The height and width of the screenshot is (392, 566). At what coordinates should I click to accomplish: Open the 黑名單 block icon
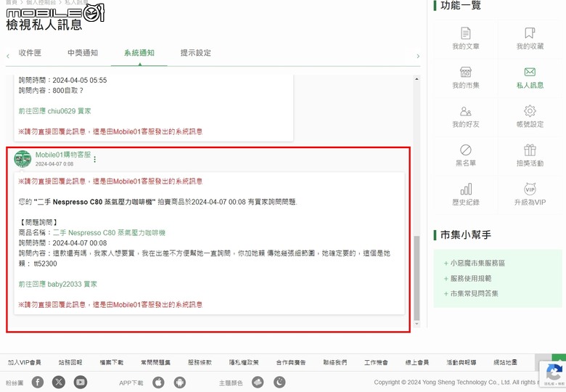pos(466,150)
